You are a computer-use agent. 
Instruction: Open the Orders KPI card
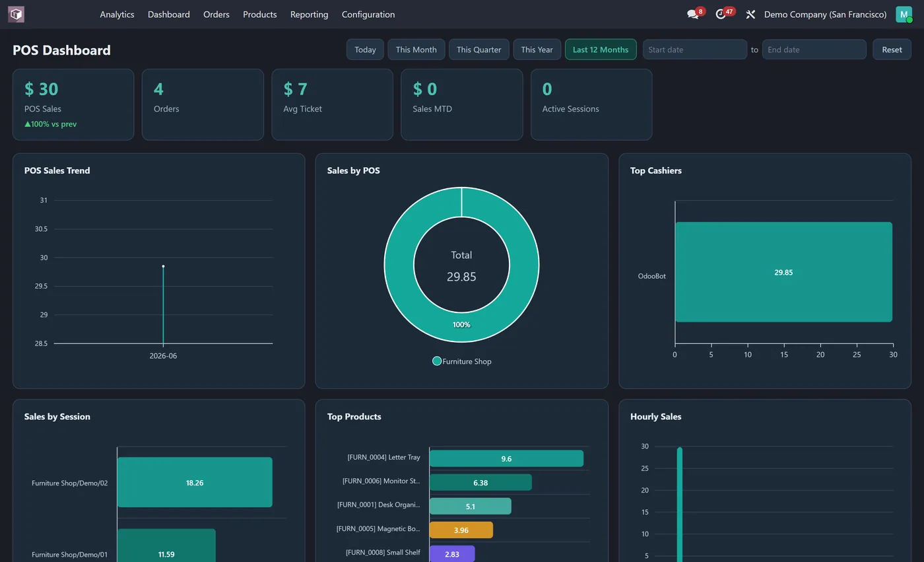[x=203, y=104]
